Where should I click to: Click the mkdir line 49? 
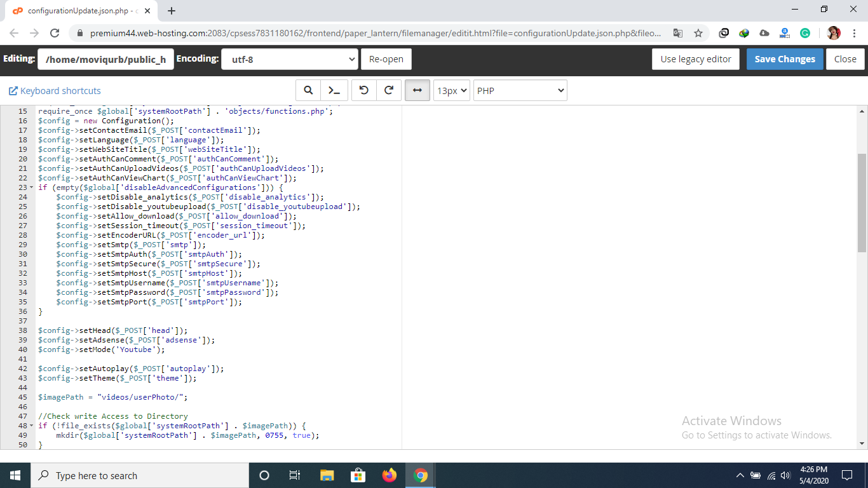point(187,435)
